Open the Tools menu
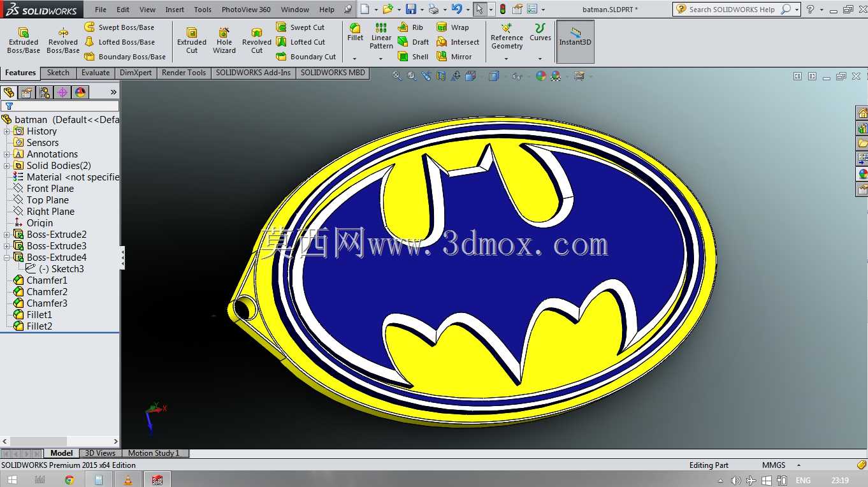Viewport: 868px width, 487px height. 203,10
